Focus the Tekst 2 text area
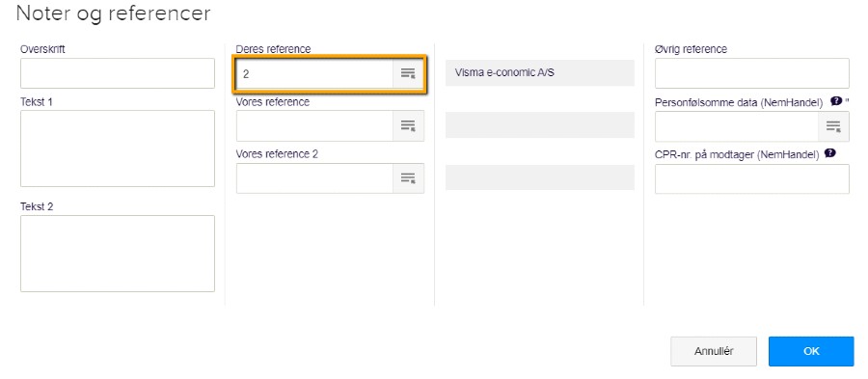 (118, 254)
